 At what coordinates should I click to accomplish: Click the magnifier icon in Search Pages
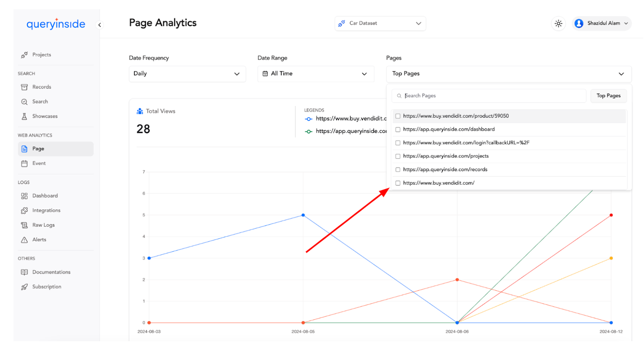pos(399,96)
